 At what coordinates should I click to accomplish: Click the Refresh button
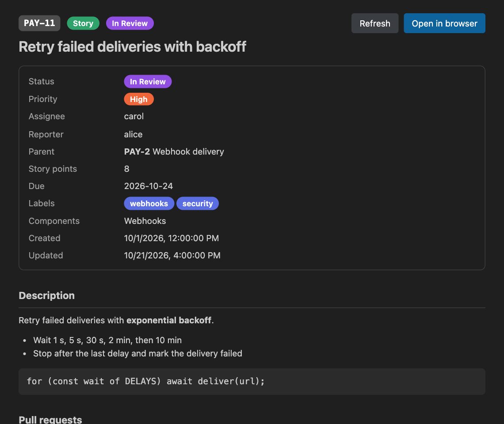(375, 23)
